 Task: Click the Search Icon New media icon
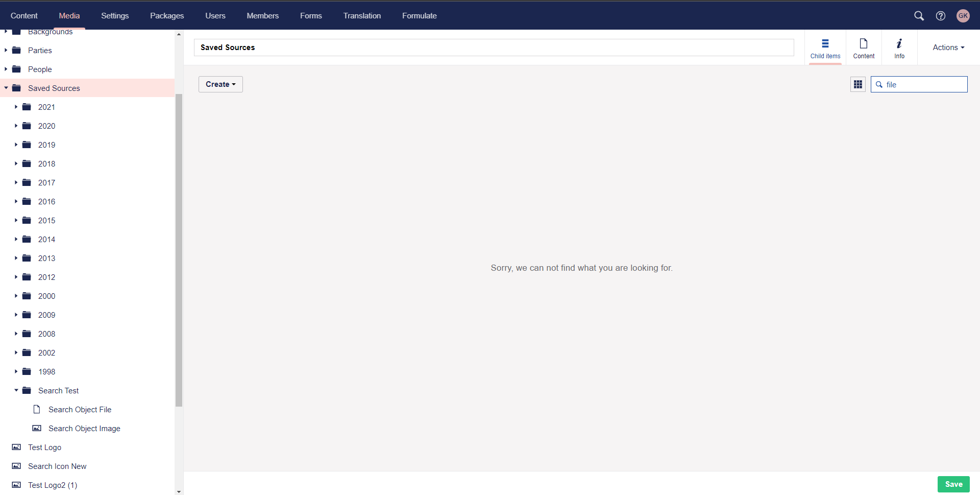click(17, 466)
